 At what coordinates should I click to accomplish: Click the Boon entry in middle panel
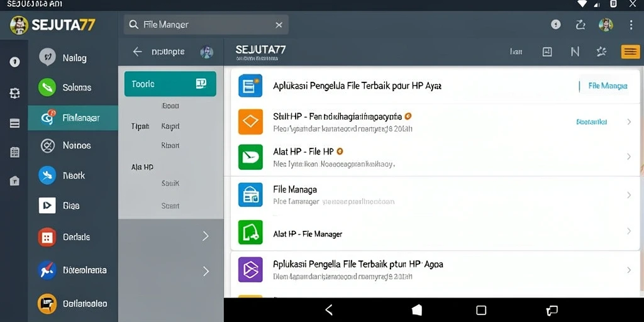coord(170,106)
